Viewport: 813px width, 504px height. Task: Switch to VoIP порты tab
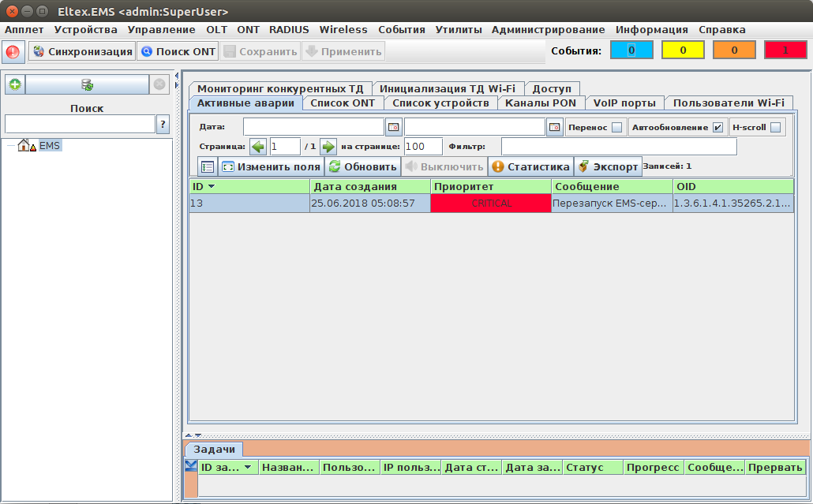point(624,103)
